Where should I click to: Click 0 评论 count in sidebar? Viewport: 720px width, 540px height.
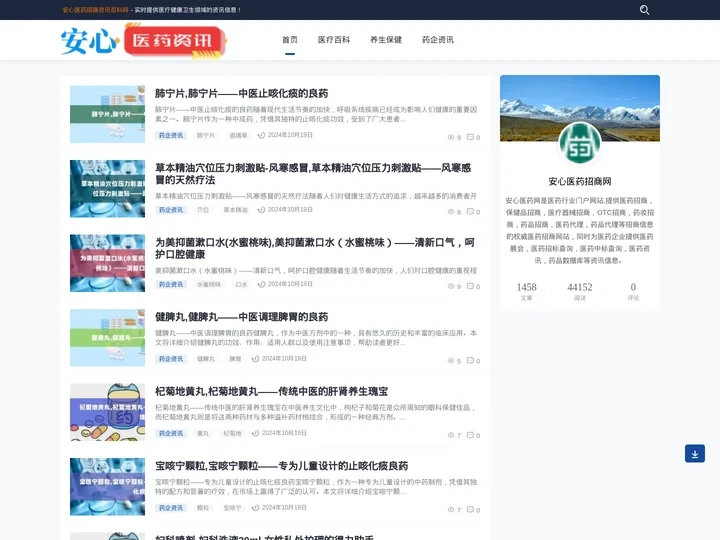633,291
